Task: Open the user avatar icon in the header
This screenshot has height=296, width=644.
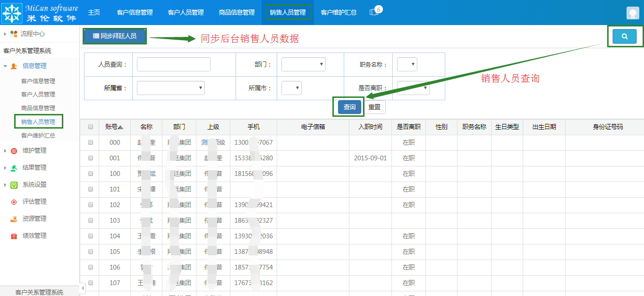Action: coord(632,13)
